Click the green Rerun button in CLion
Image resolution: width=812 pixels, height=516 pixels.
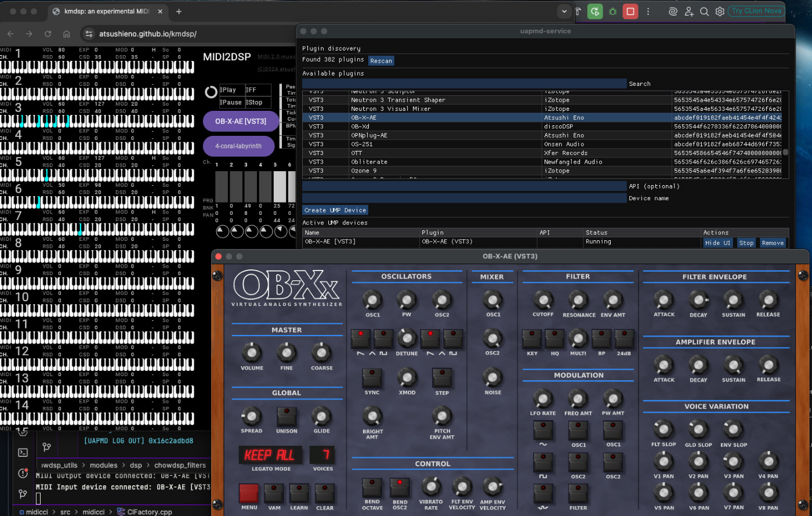(595, 11)
